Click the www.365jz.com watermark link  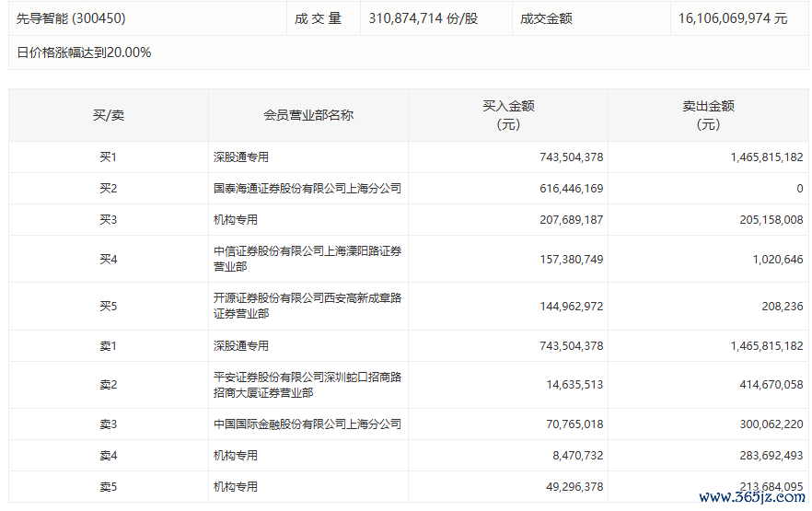[x=752, y=498]
